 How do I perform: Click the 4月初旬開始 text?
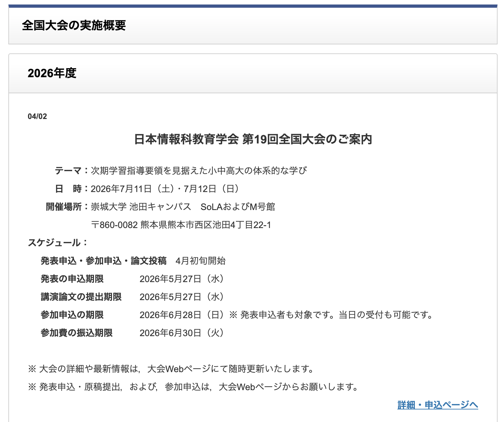coord(201,261)
